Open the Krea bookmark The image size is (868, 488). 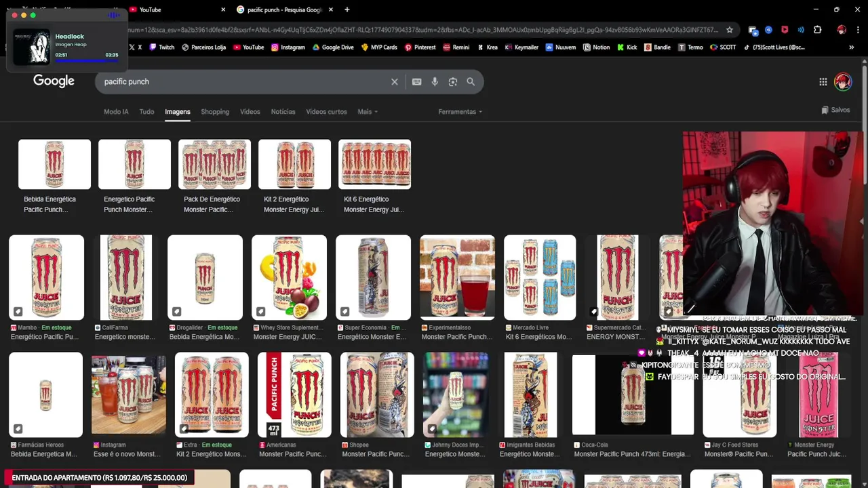(487, 47)
